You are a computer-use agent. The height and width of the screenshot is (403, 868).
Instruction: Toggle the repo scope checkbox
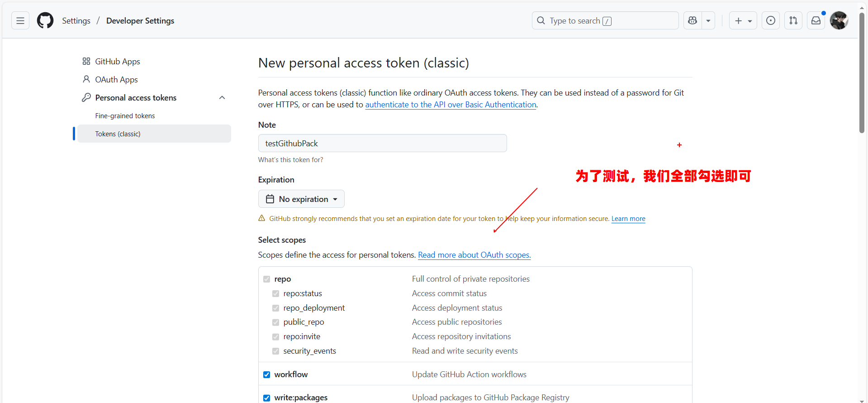coord(267,279)
